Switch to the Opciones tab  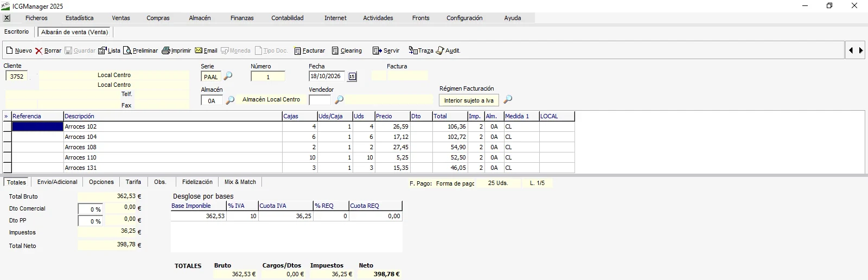[101, 182]
